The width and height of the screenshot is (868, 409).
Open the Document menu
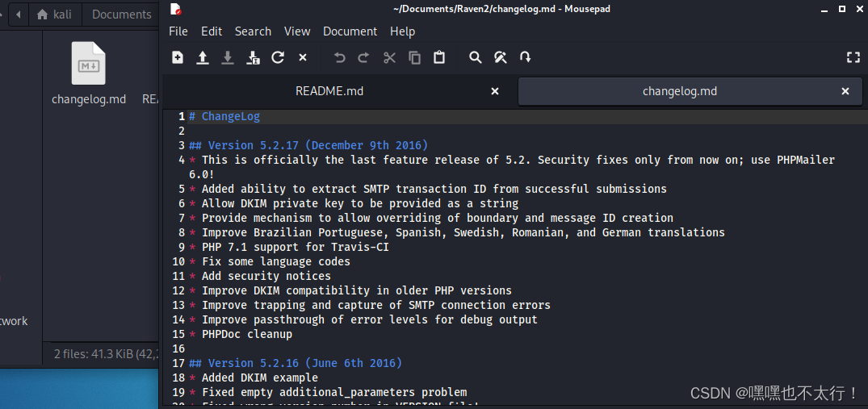click(350, 31)
